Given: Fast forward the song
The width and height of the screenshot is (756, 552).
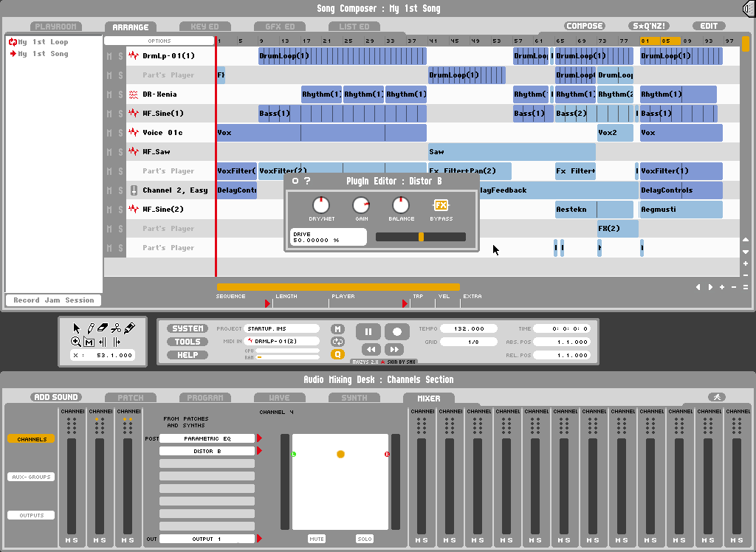Looking at the screenshot, I should coord(394,350).
